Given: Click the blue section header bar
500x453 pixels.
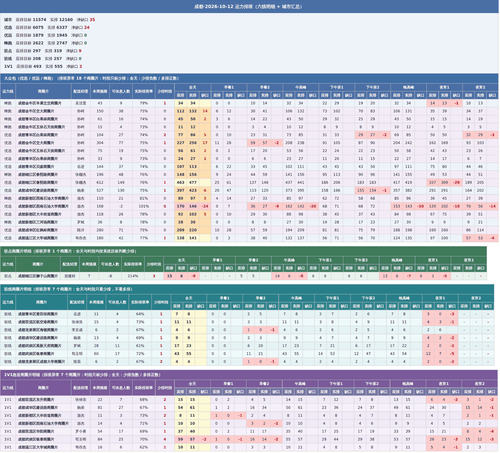Looking at the screenshot, I should coord(249,78).
